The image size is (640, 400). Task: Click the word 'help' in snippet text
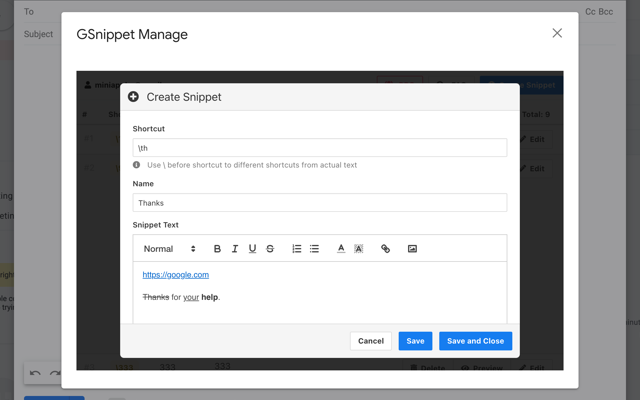(x=209, y=297)
